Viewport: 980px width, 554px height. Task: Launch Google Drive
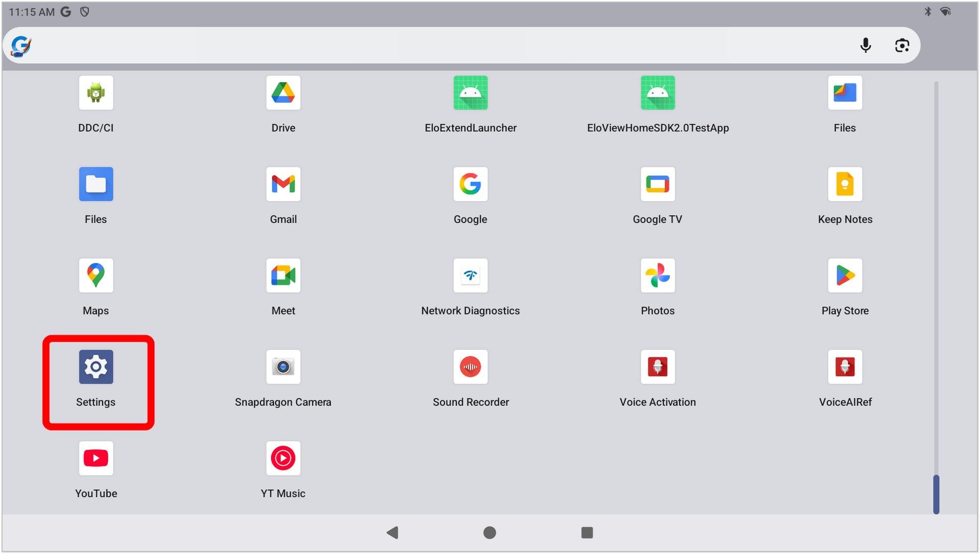[283, 93]
